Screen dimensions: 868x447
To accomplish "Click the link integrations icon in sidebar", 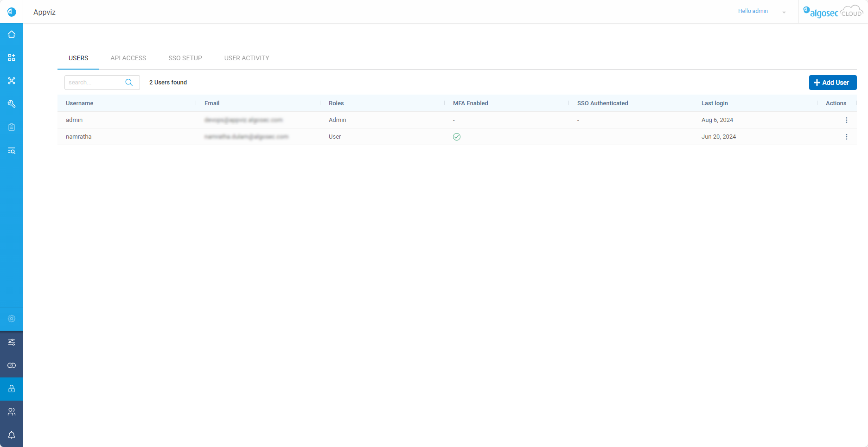I will pyautogui.click(x=12, y=365).
